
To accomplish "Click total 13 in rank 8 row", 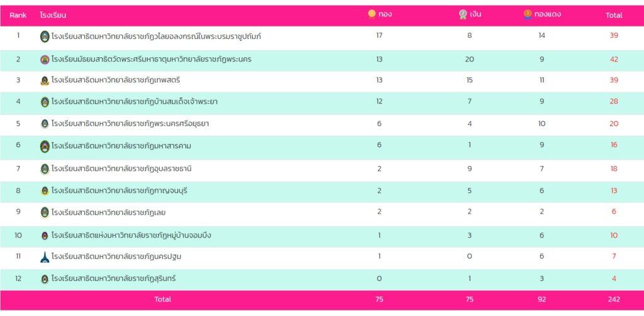I will coord(614,190).
